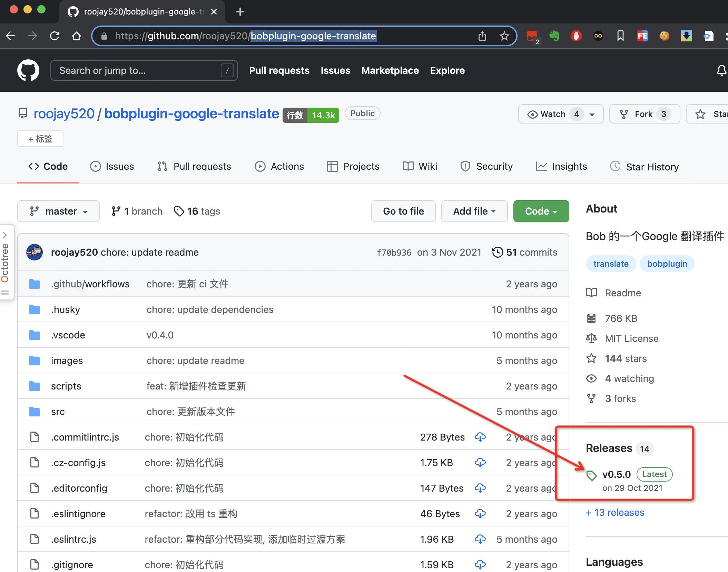Open notifications bell icon
728x572 pixels.
click(721, 70)
